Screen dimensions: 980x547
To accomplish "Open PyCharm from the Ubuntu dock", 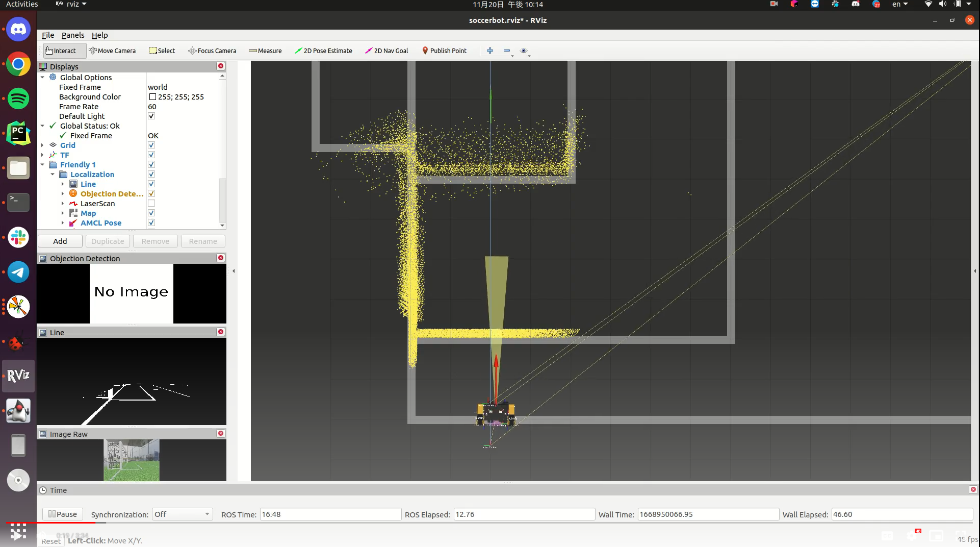I will (18, 133).
